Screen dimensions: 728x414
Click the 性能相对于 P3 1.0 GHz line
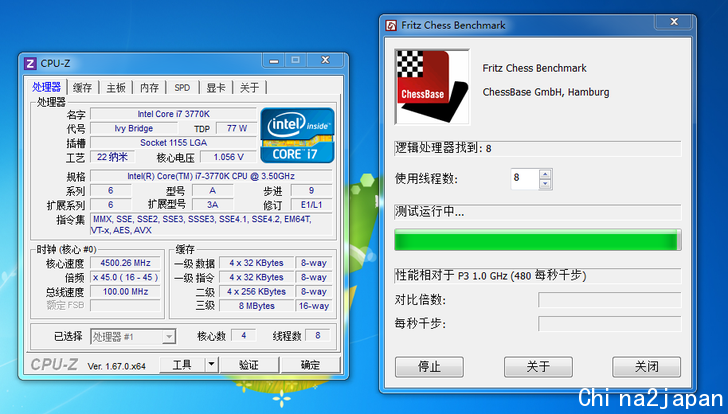pyautogui.click(x=538, y=276)
